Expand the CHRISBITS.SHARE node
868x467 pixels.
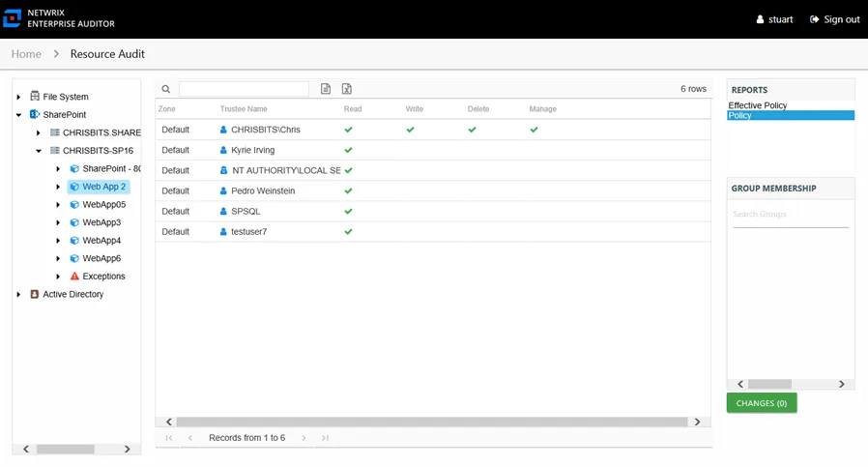click(x=39, y=133)
